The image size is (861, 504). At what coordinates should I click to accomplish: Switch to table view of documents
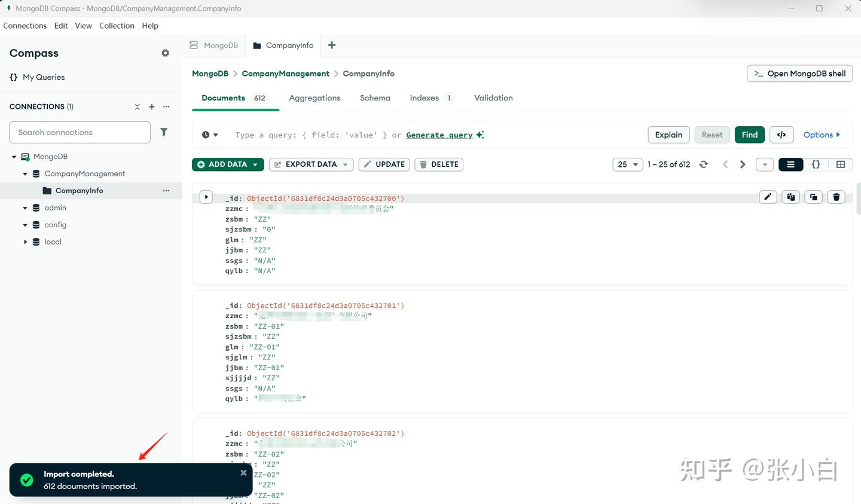pyautogui.click(x=841, y=164)
